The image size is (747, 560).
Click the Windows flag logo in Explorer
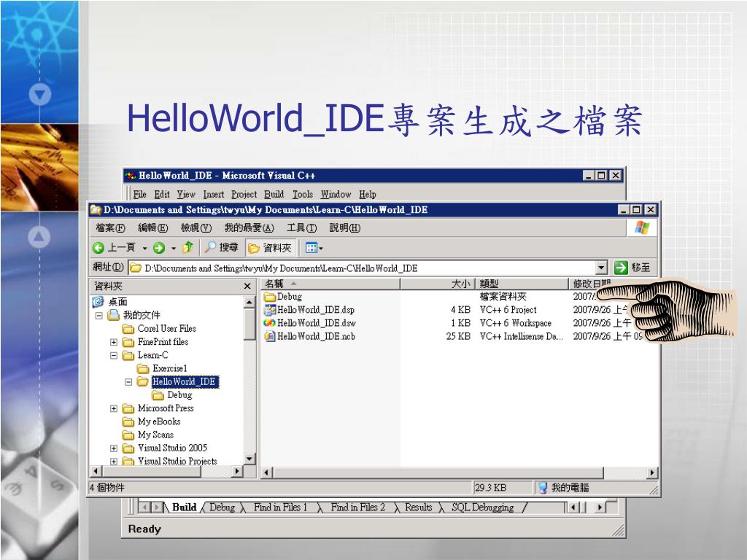tap(642, 227)
